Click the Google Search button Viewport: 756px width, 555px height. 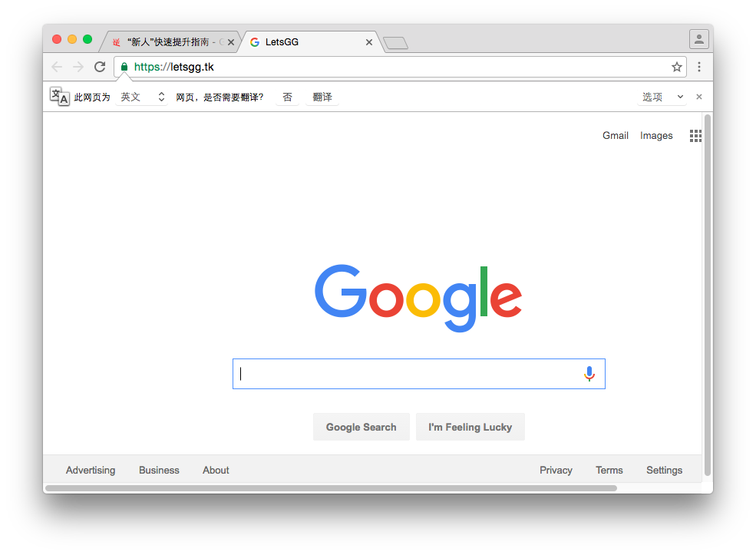(361, 427)
